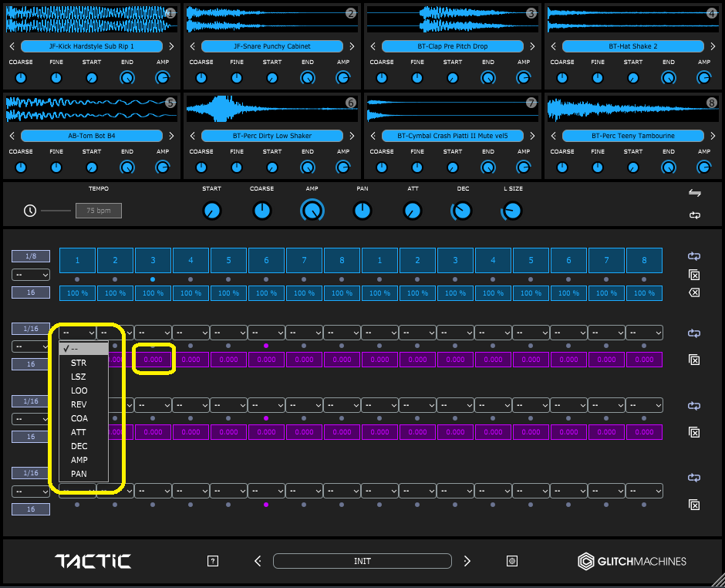This screenshot has width=725, height=588.
Task: Randomize the 1/8 trigger sequencer row
Action: click(694, 275)
